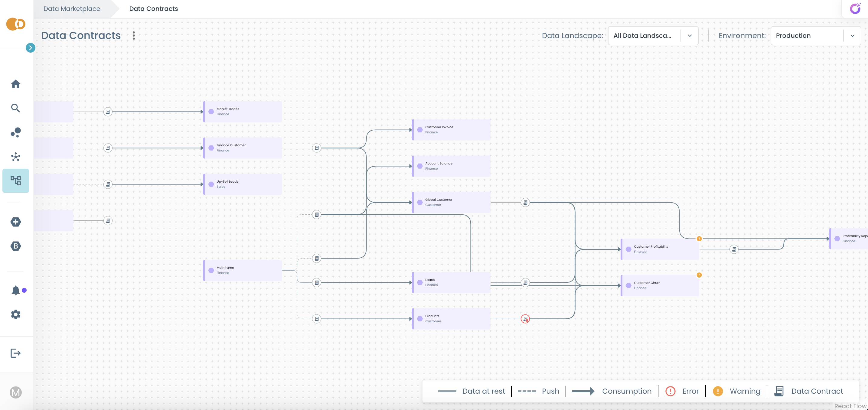Screen dimensions: 868x410
Task: Open the settings gear in sidebar
Action: (x=15, y=314)
